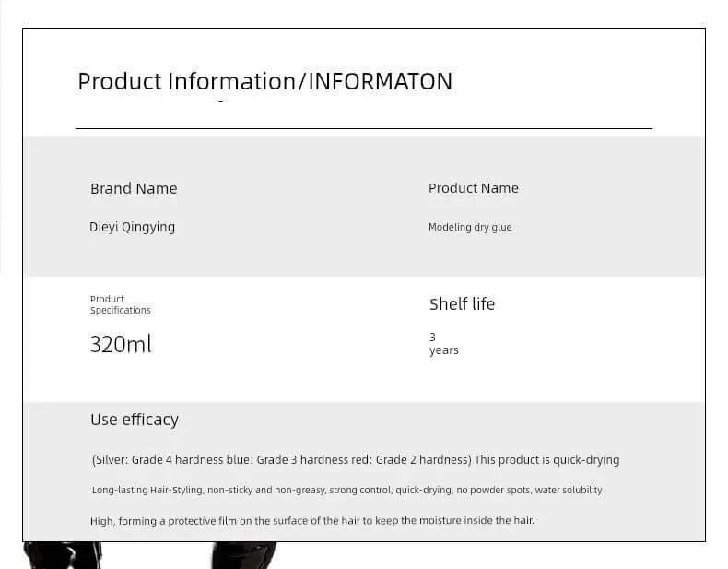
Task: Click the Dieyi Qingying brand text
Action: click(x=132, y=227)
